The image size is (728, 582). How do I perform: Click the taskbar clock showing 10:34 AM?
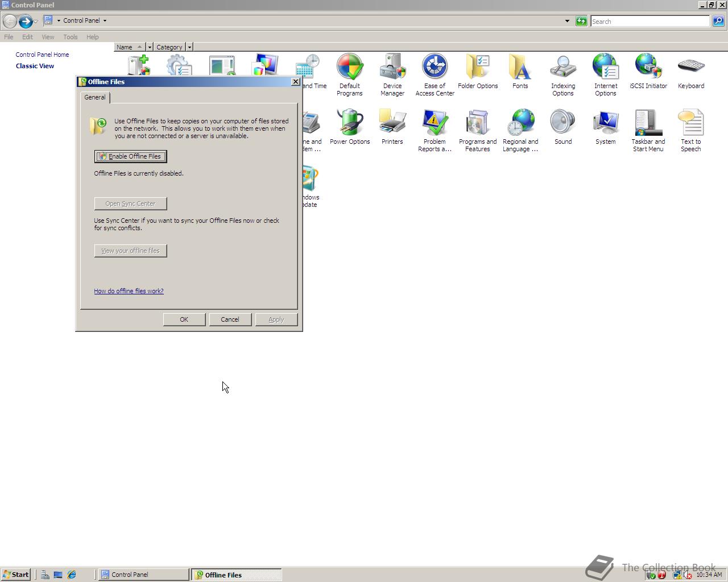point(709,575)
